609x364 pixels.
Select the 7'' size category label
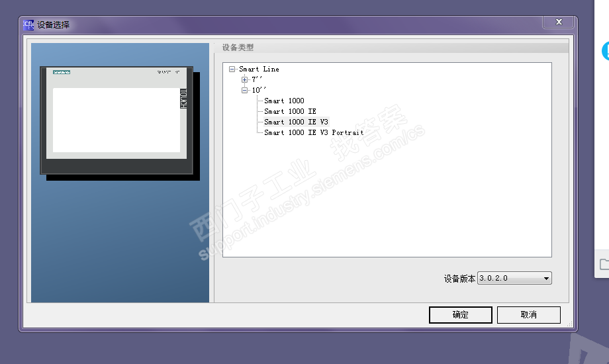tap(257, 79)
